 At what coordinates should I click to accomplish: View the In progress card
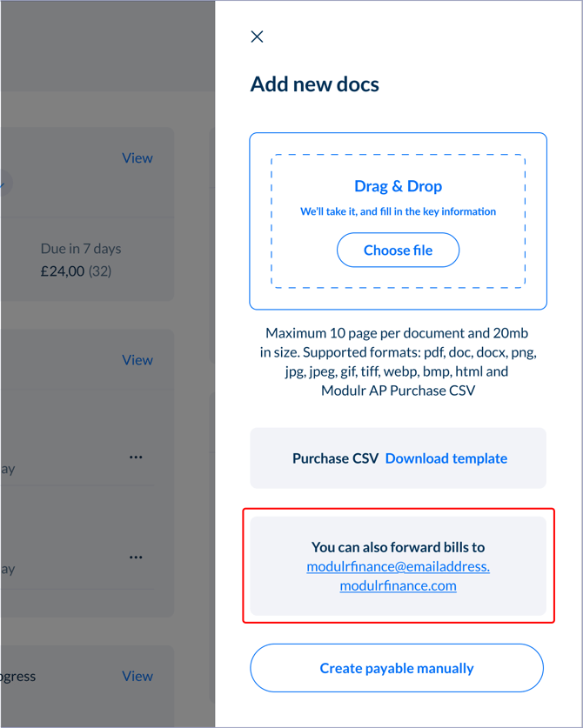coord(137,676)
